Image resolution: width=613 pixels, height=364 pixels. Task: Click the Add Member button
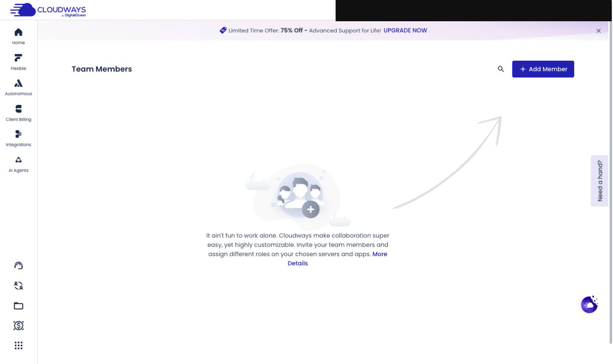pyautogui.click(x=543, y=69)
